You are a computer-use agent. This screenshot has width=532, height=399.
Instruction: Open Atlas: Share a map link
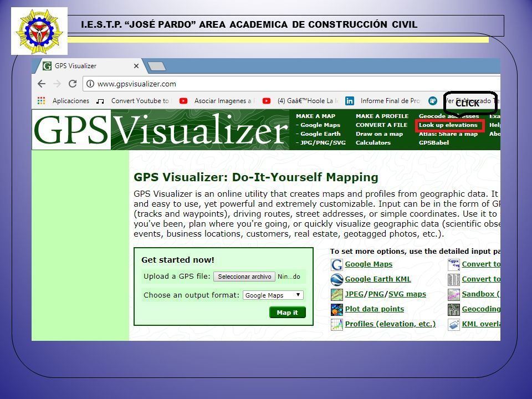point(448,134)
